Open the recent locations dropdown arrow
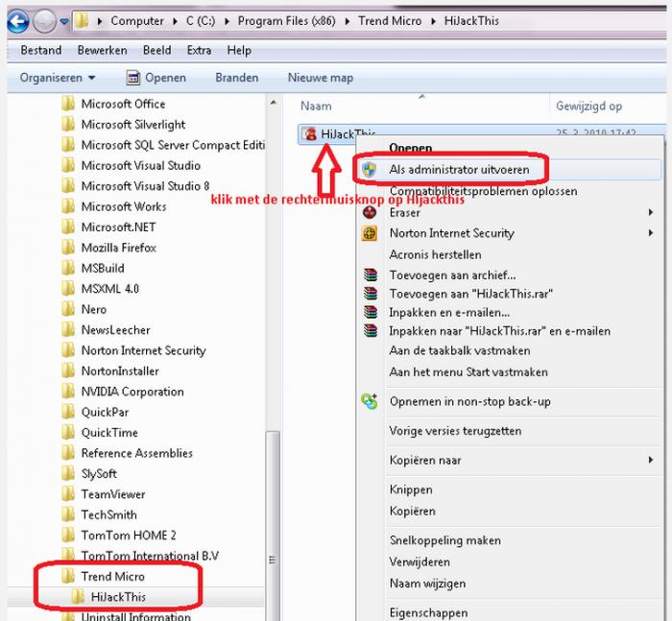Image resolution: width=672 pixels, height=621 pixels. [64, 21]
